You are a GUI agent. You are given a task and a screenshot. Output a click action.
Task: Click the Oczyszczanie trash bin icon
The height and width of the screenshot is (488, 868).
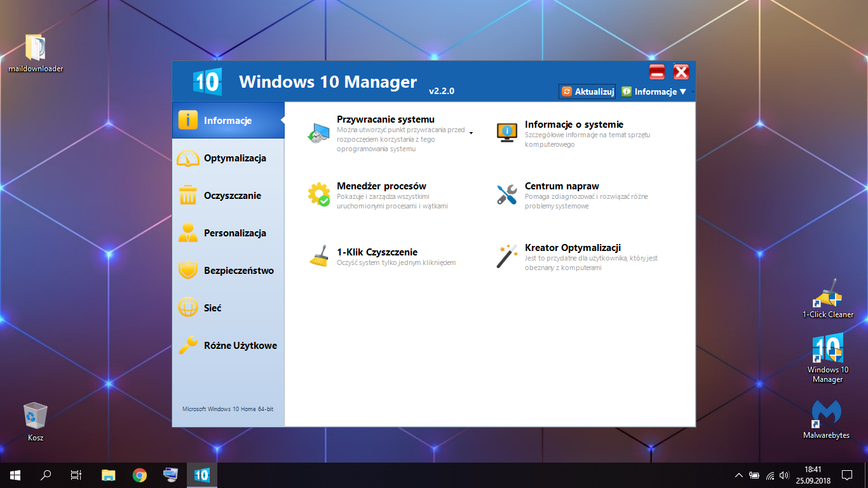tap(188, 195)
